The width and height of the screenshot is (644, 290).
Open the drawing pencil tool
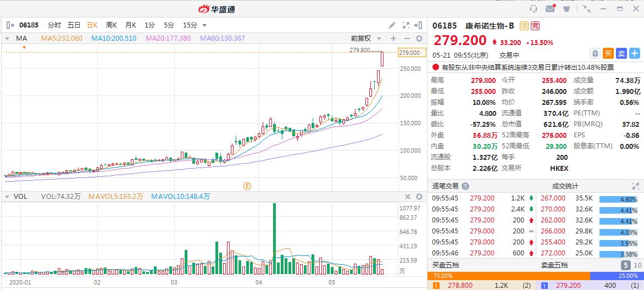pos(392,25)
